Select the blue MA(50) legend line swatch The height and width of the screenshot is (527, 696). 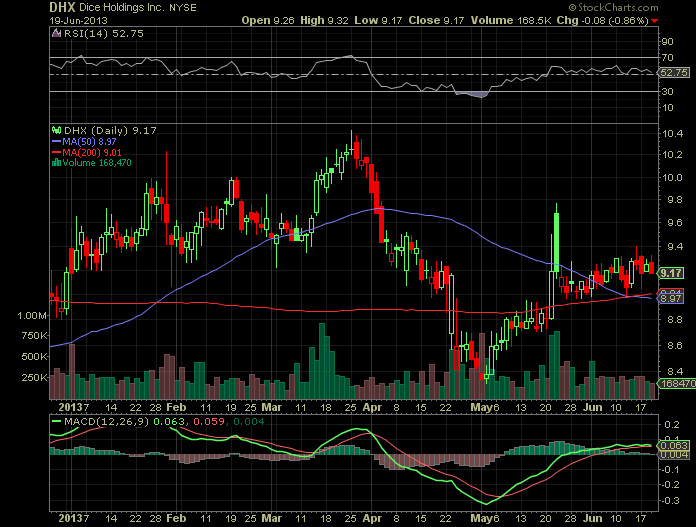tap(56, 142)
